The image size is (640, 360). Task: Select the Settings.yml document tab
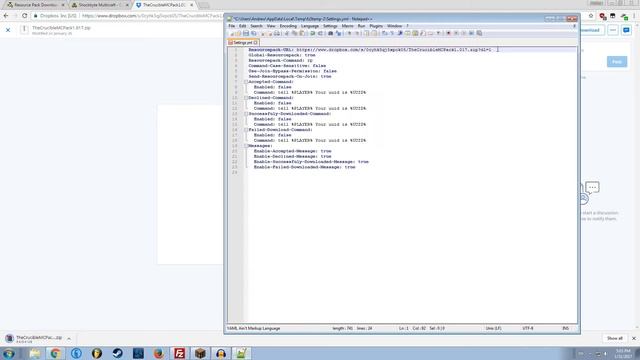pos(243,42)
